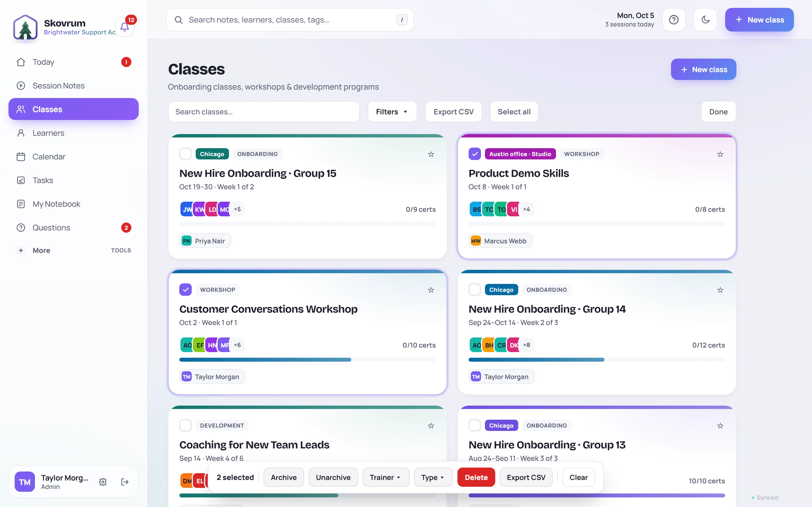Uncheck the Product Demo Skills checkbox
812x507 pixels.
pos(475,154)
